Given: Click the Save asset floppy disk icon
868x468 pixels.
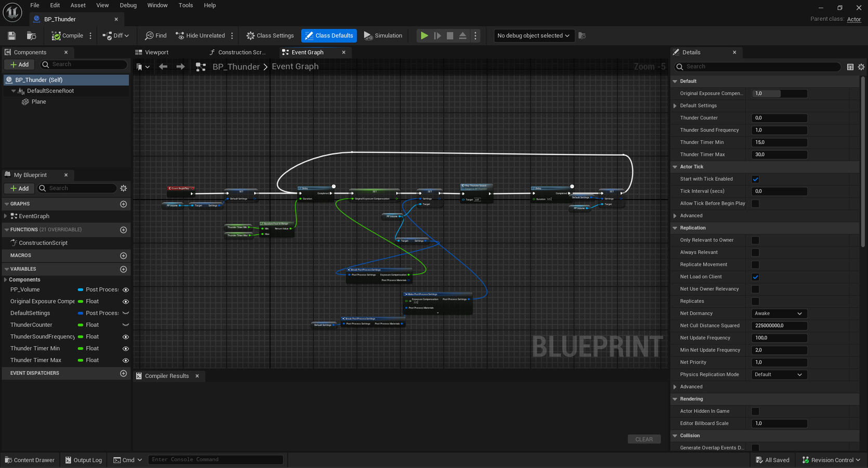Looking at the screenshot, I should tap(11, 36).
